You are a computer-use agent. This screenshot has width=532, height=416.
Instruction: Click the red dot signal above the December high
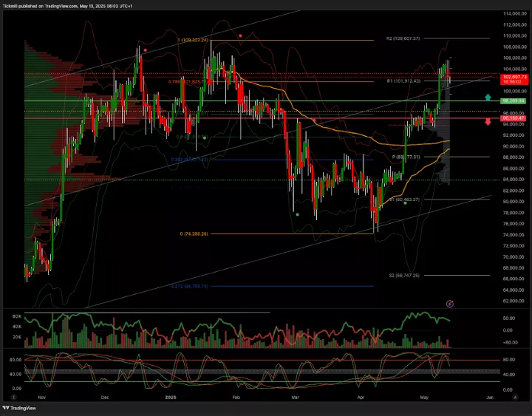click(x=146, y=50)
